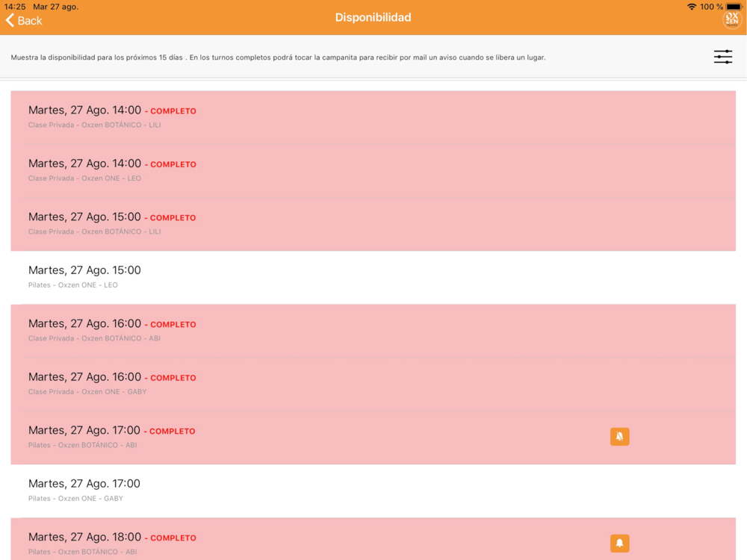Screen dimensions: 747x560
Task: Open 14:00 Clase Privada Oxzen ONE LEO row
Action: 373,171
